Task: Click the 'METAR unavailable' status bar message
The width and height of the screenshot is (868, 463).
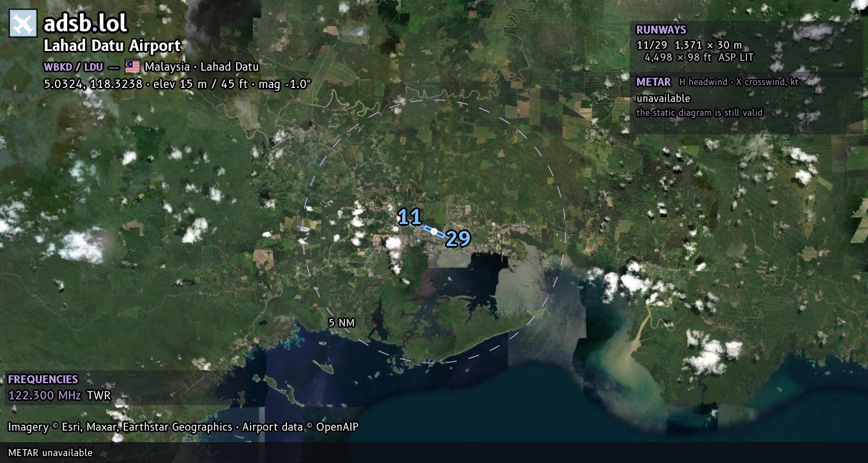Action: pos(50,453)
